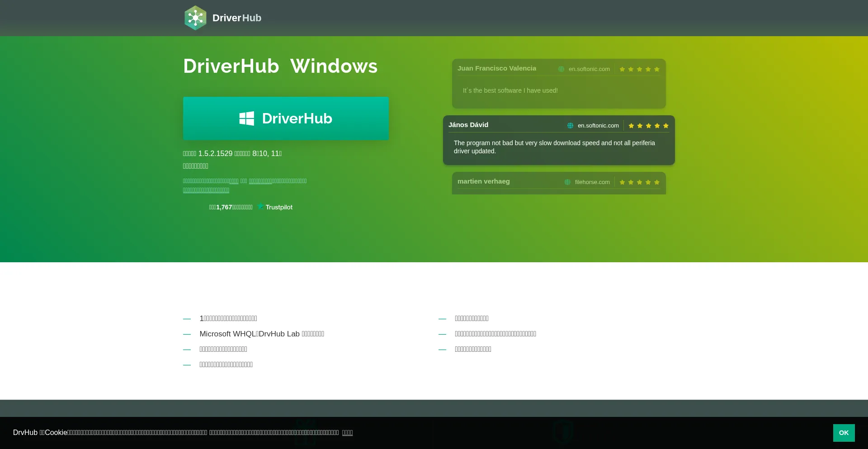Open the underlined link in the cookie banner
This screenshot has width=868, height=449.
(347, 433)
